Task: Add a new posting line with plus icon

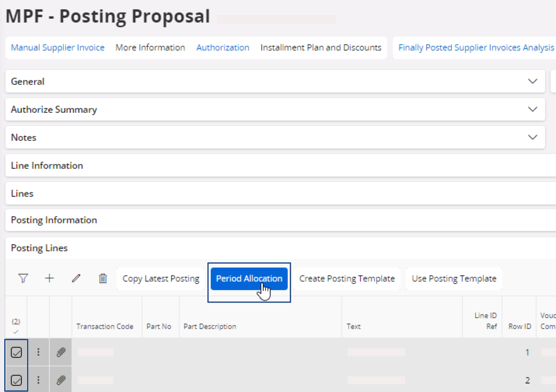Action: pyautogui.click(x=49, y=278)
